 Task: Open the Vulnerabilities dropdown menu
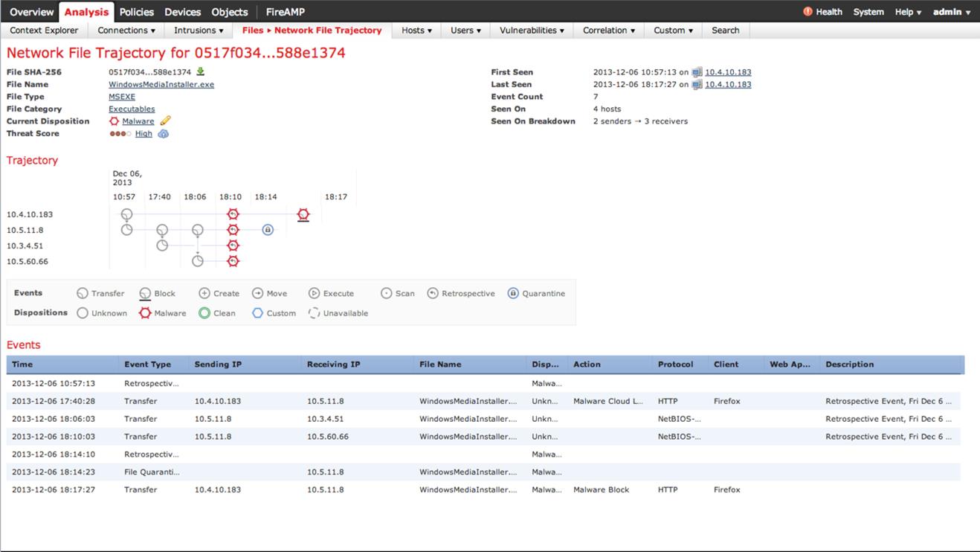click(x=532, y=31)
